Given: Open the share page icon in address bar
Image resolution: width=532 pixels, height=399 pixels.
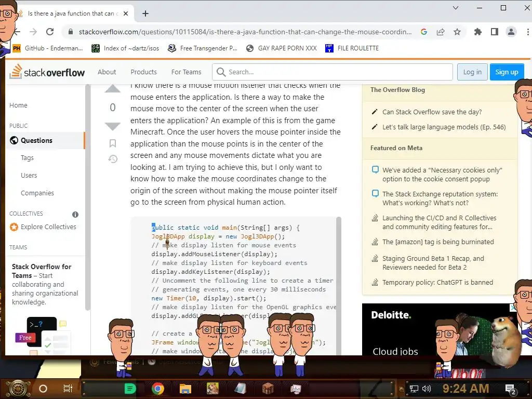Looking at the screenshot, I should pyautogui.click(x=441, y=32).
